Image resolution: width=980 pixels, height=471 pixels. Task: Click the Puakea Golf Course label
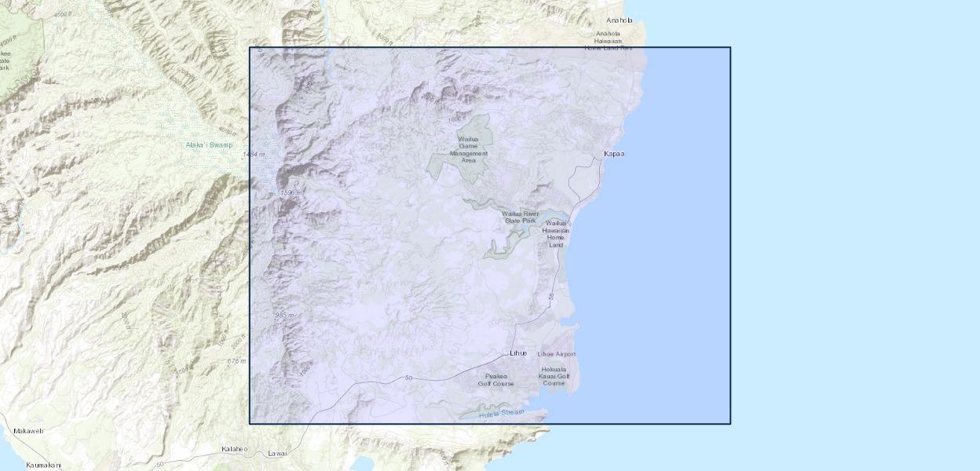[495, 380]
